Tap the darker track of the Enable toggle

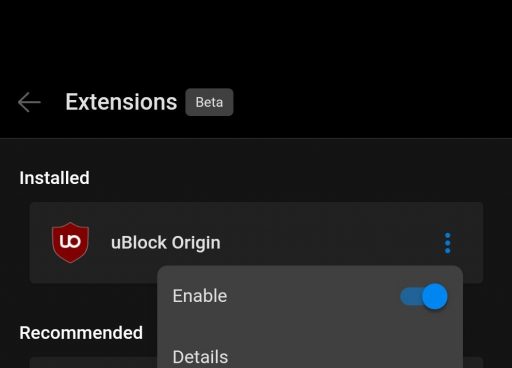pyautogui.click(x=411, y=296)
